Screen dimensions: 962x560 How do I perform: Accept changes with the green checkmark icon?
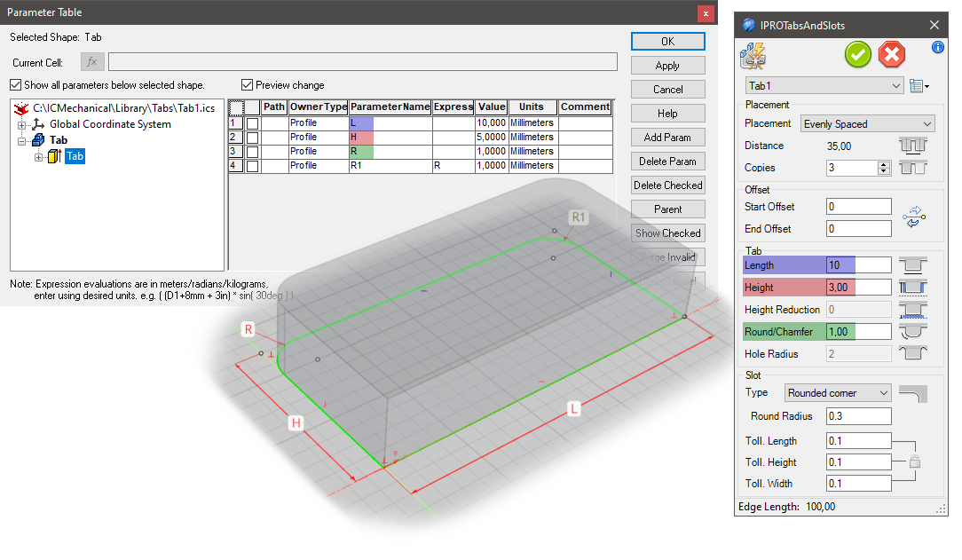coord(857,55)
